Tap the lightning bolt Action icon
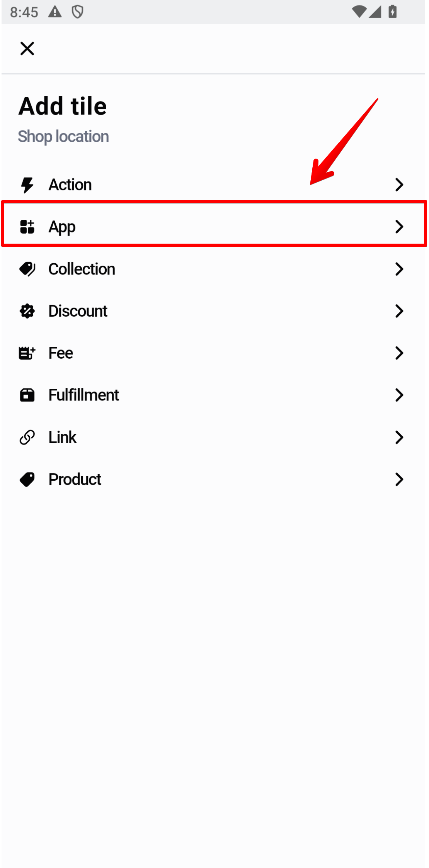 click(27, 185)
